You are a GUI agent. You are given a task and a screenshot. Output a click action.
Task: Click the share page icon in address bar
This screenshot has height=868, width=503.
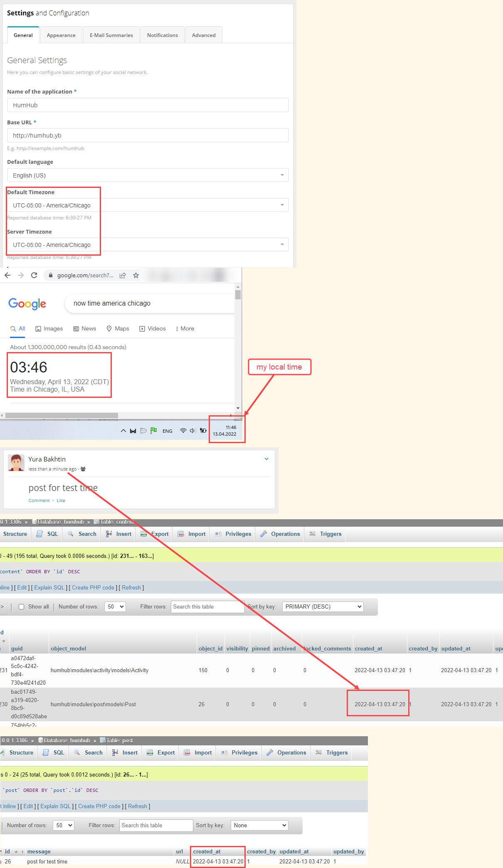coord(123,275)
